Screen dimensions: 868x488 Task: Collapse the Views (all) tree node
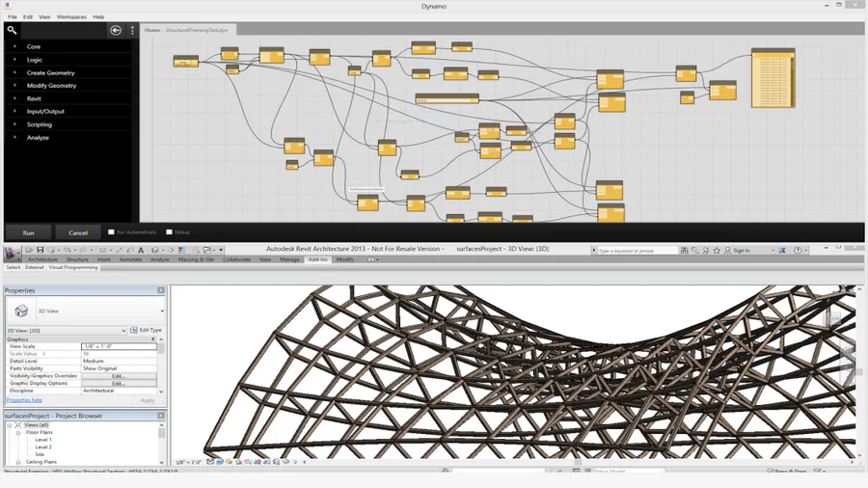[x=10, y=425]
